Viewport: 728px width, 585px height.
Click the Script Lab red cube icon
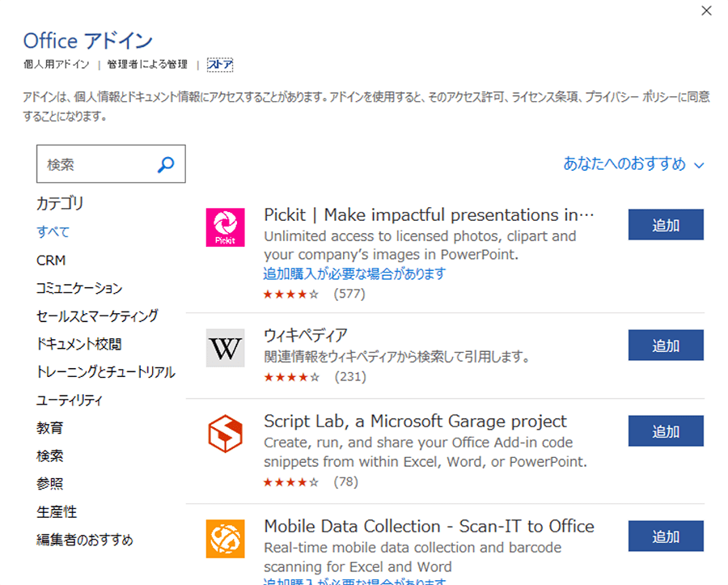[x=225, y=434]
